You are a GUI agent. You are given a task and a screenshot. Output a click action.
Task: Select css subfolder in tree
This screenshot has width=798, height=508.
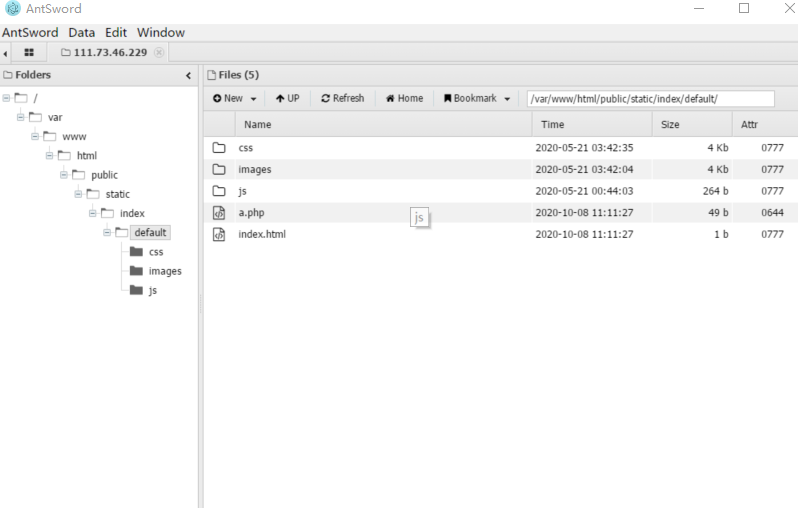[156, 252]
